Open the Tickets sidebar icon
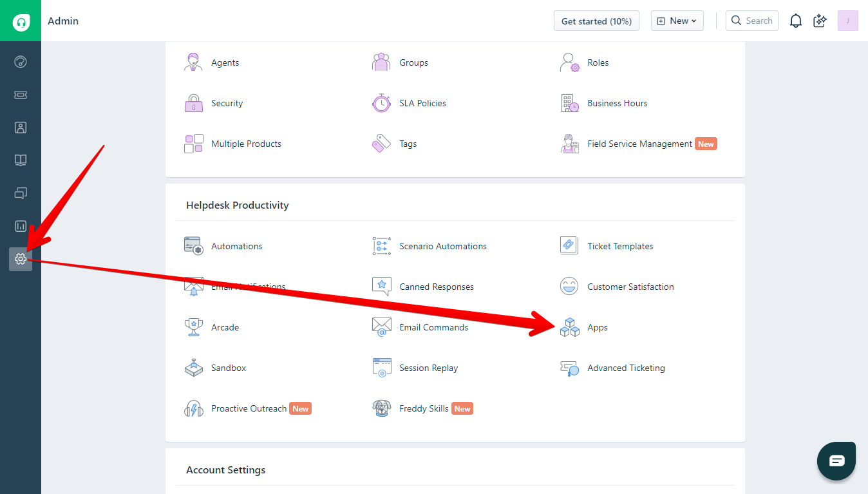 pos(21,95)
